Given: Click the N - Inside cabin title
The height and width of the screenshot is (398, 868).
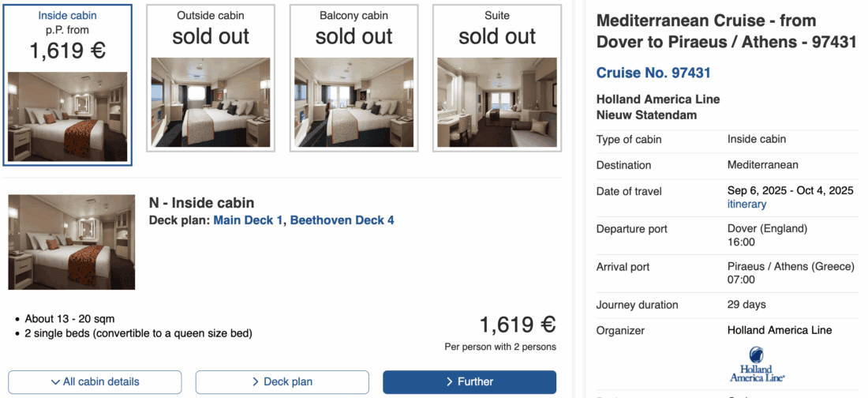Looking at the screenshot, I should pyautogui.click(x=201, y=203).
